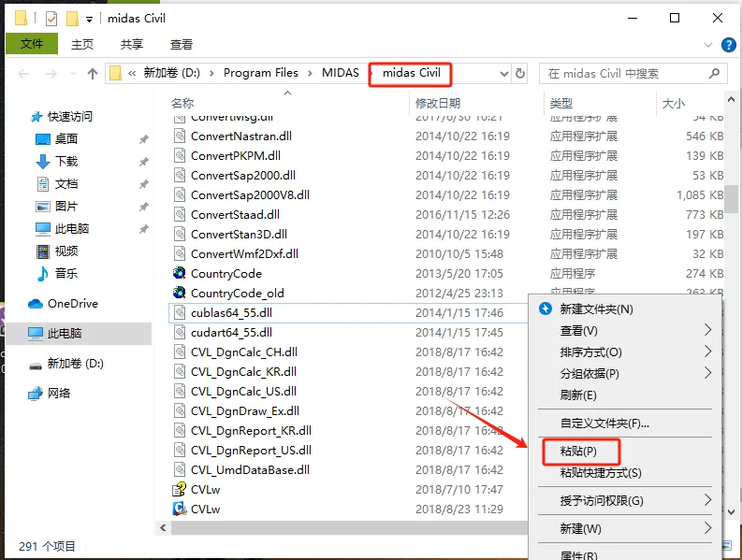Sort by the 大小 column header

(x=674, y=103)
